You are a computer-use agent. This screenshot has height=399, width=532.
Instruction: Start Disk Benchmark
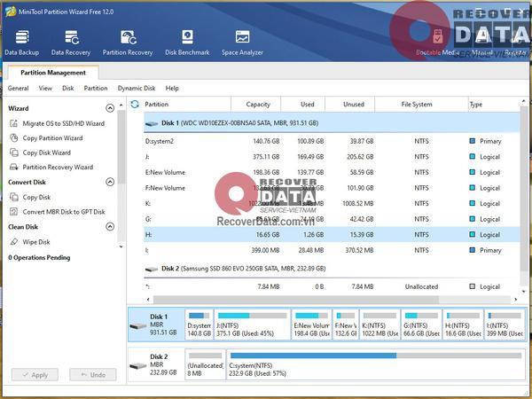[x=187, y=43]
